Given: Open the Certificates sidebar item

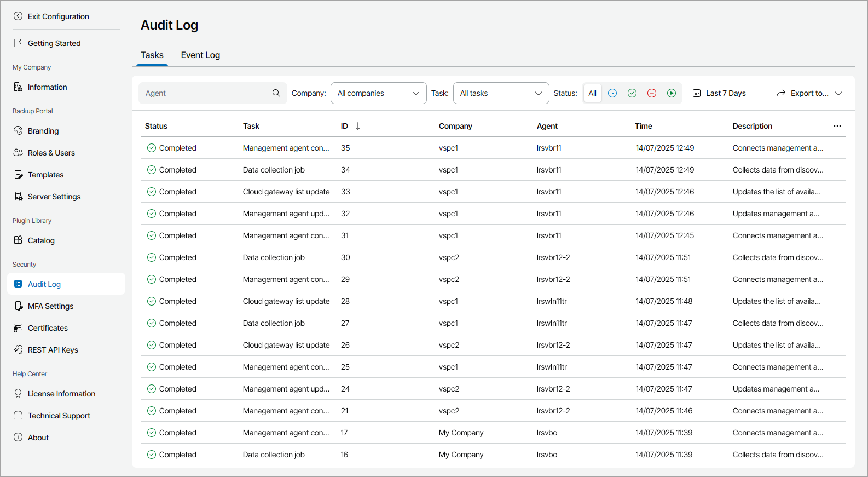Looking at the screenshot, I should (x=48, y=328).
